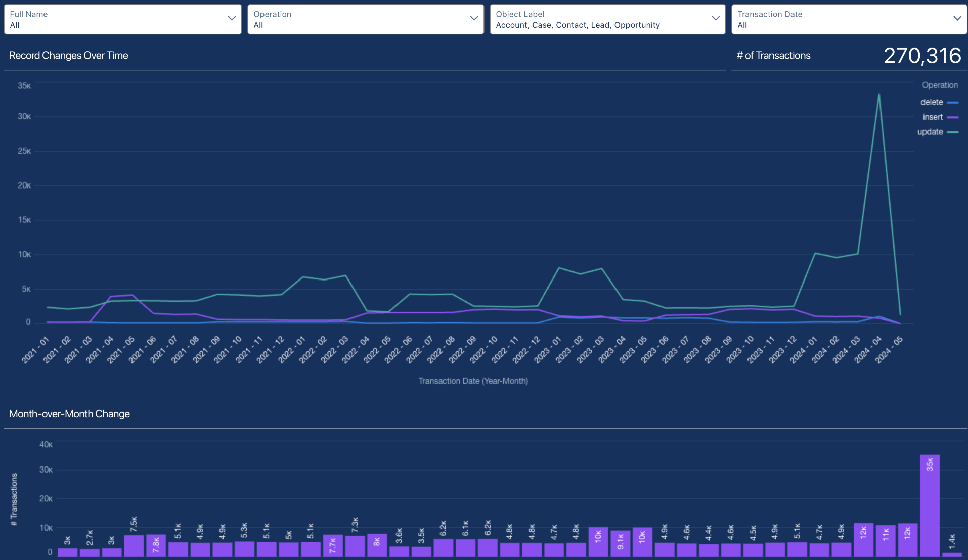Toggle the delete series in legend
Screen dimensions: 968x560
pos(932,102)
